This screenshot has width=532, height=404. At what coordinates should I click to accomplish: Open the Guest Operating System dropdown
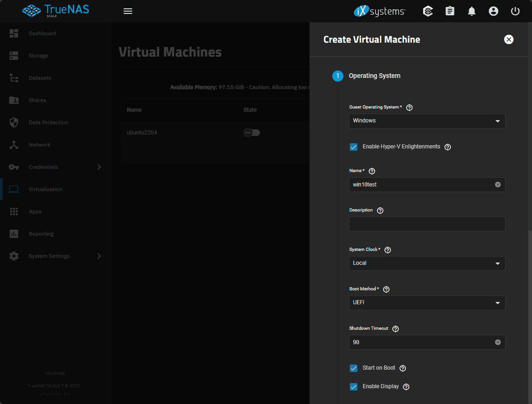(x=427, y=121)
